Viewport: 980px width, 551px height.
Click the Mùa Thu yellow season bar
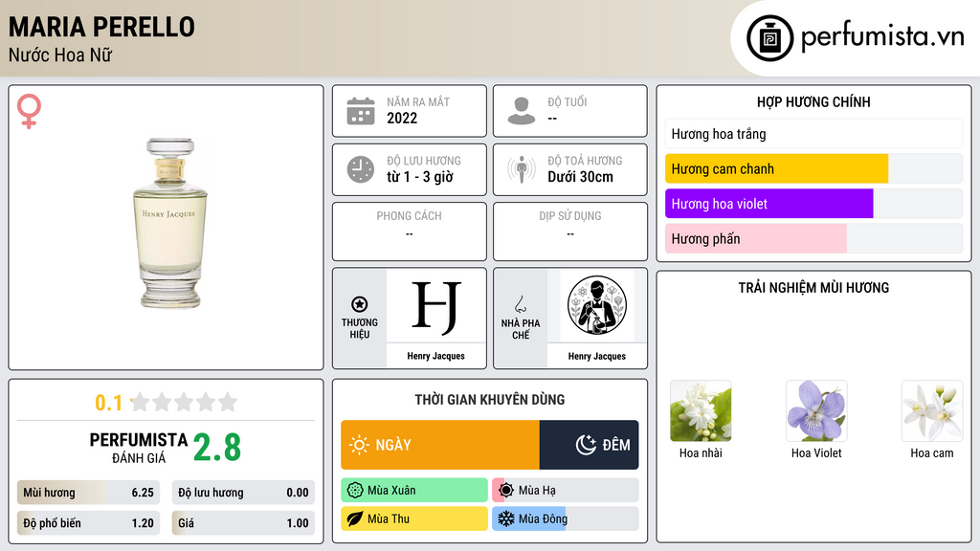pos(414,518)
